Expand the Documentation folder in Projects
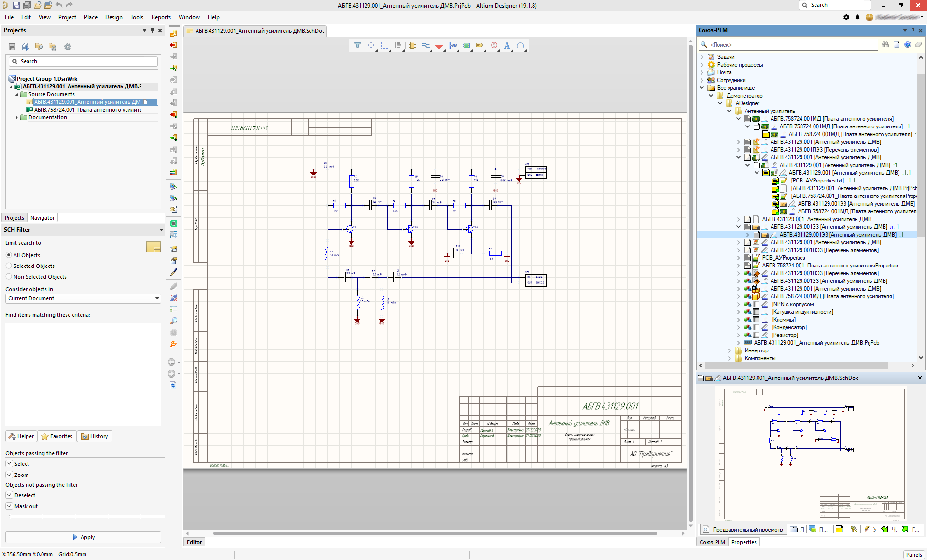This screenshot has height=560, width=927. (x=17, y=117)
